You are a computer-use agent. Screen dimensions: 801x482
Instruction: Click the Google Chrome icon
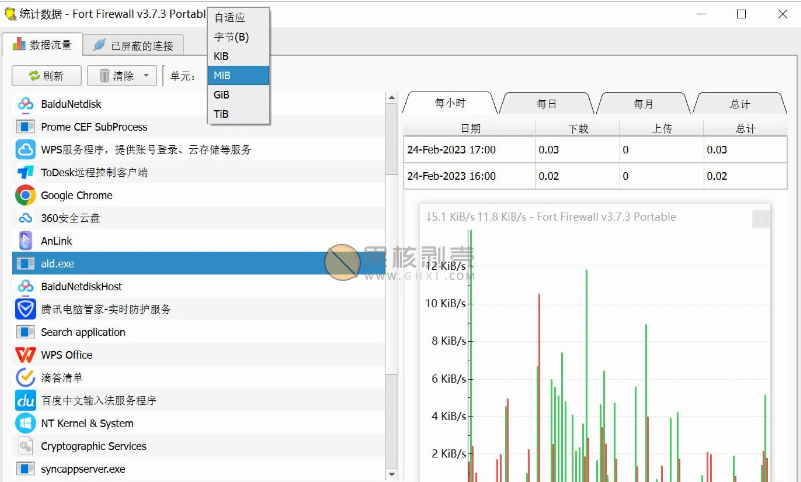[25, 195]
